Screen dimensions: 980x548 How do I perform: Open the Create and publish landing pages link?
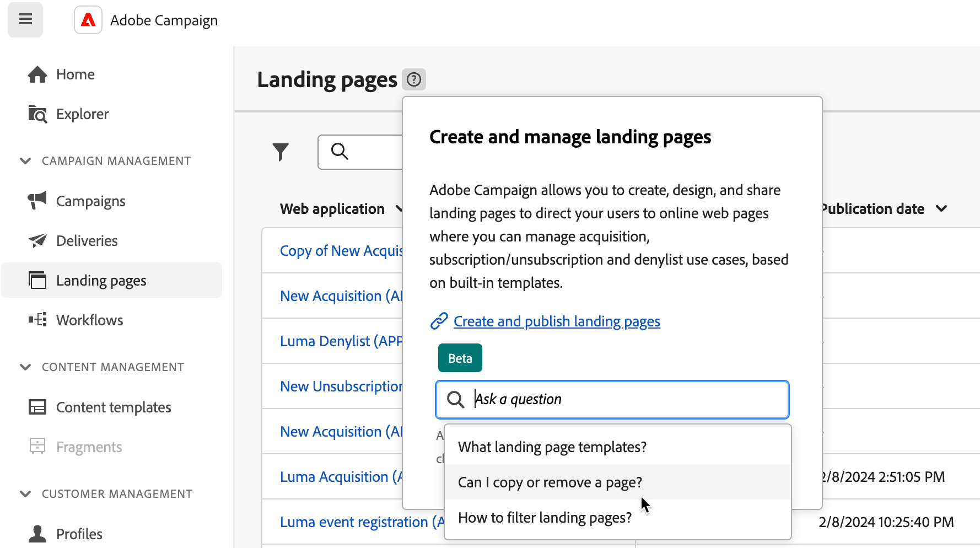[557, 321]
